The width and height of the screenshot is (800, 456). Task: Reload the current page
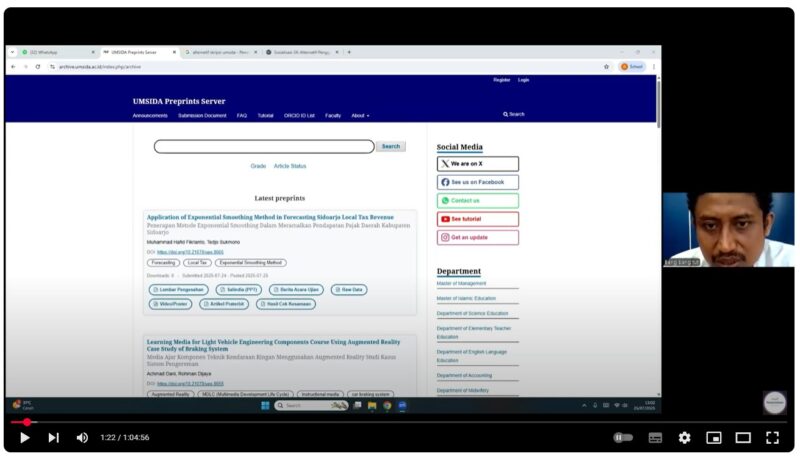coord(38,67)
